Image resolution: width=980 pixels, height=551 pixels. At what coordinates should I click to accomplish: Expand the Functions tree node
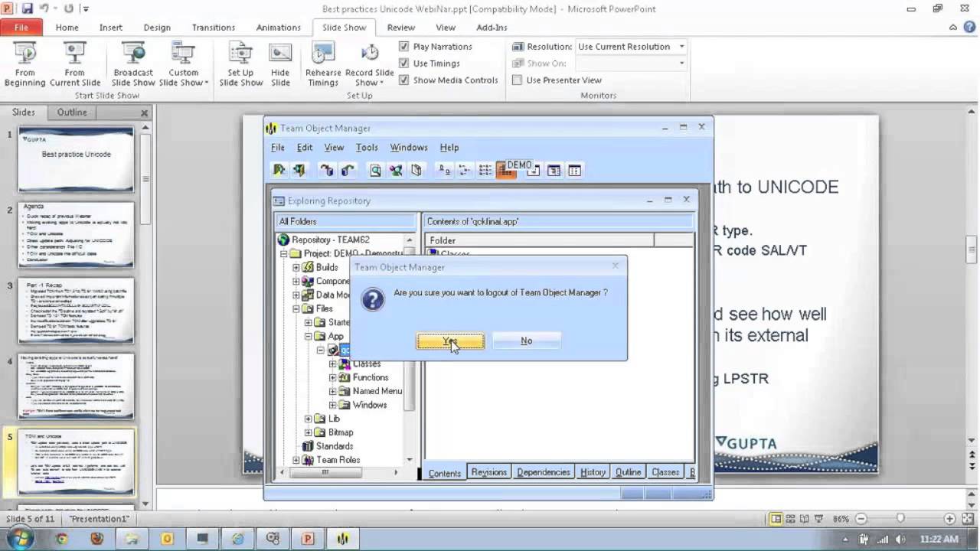333,377
